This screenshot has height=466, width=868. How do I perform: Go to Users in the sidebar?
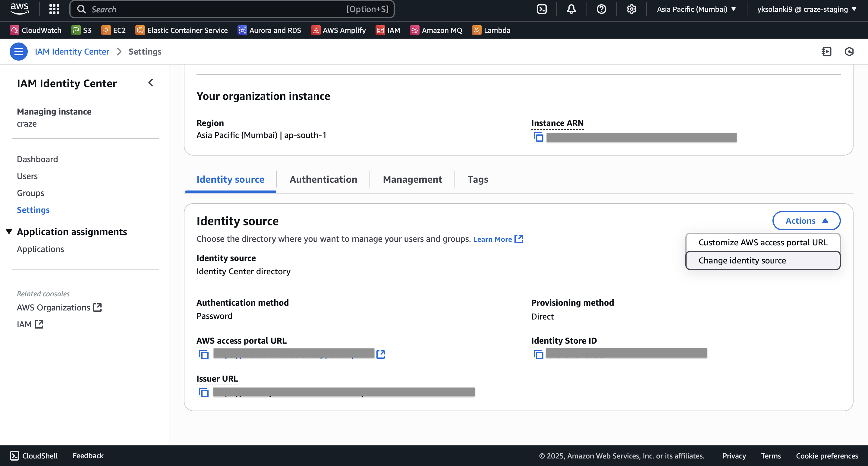click(x=27, y=176)
